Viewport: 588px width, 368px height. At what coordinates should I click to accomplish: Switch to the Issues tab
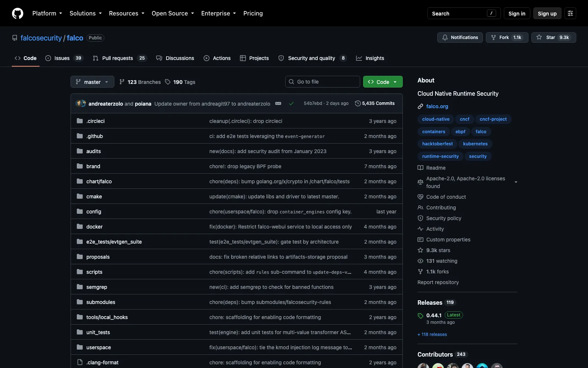(x=64, y=58)
